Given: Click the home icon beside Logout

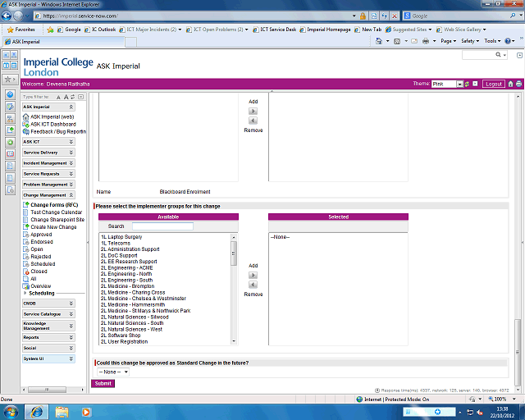Looking at the screenshot, I should coord(510,84).
